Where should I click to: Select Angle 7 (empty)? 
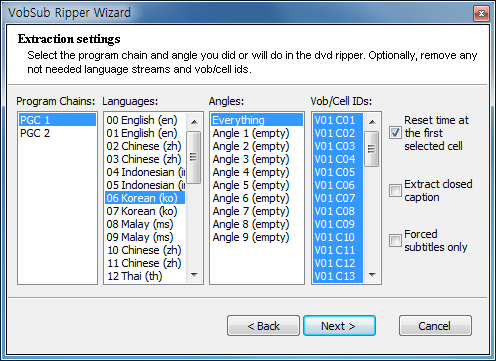(257, 211)
